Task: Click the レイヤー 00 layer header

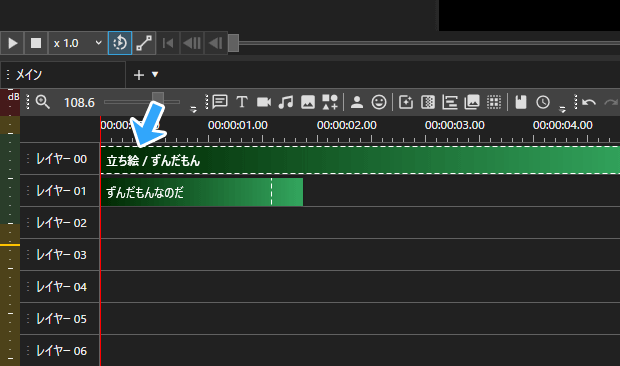Action: click(x=60, y=159)
